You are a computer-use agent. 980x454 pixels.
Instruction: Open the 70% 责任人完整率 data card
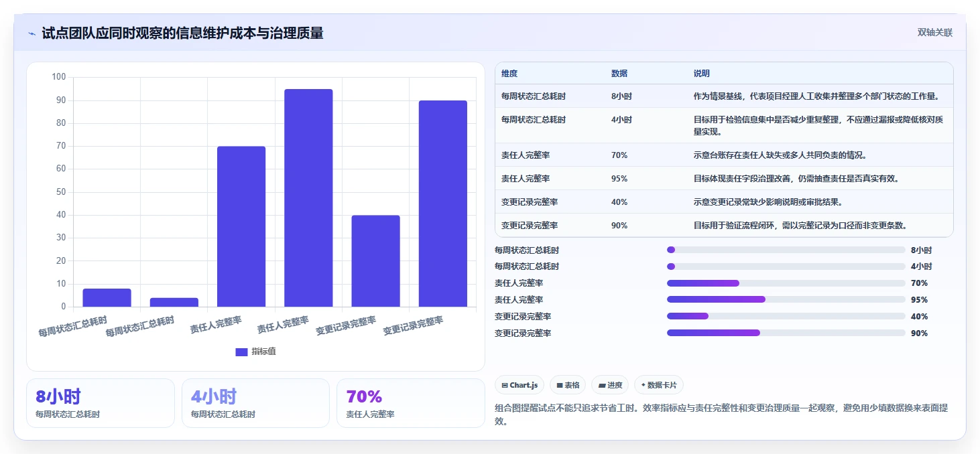(x=410, y=403)
